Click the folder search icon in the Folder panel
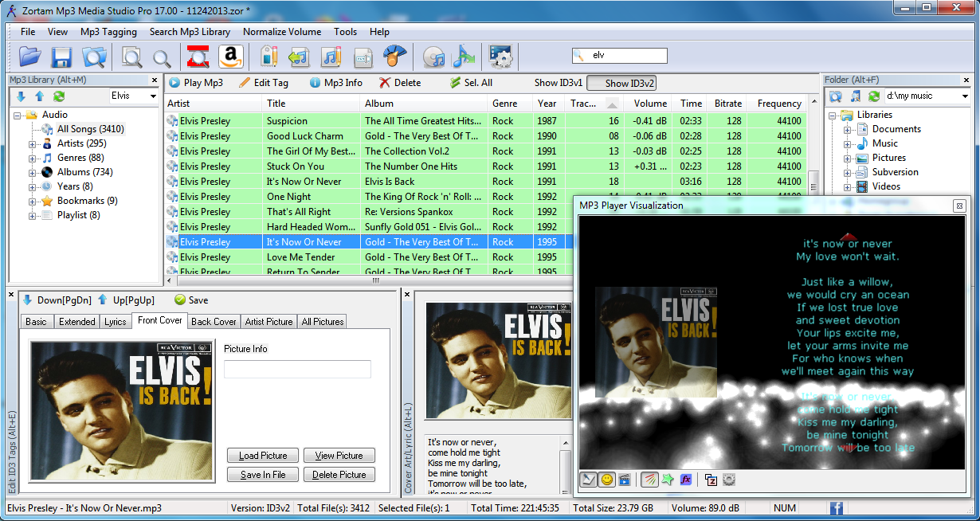This screenshot has height=521, width=980. 836,96
